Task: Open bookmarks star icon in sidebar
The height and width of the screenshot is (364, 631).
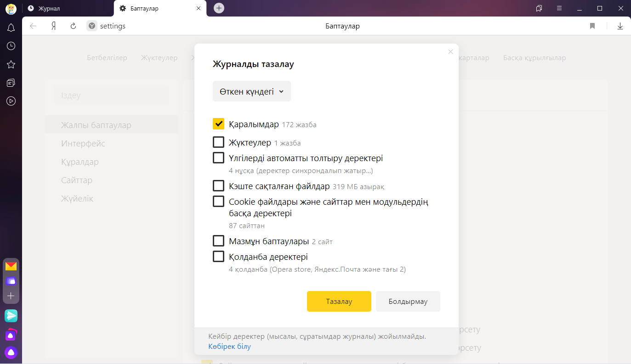Action: [11, 64]
